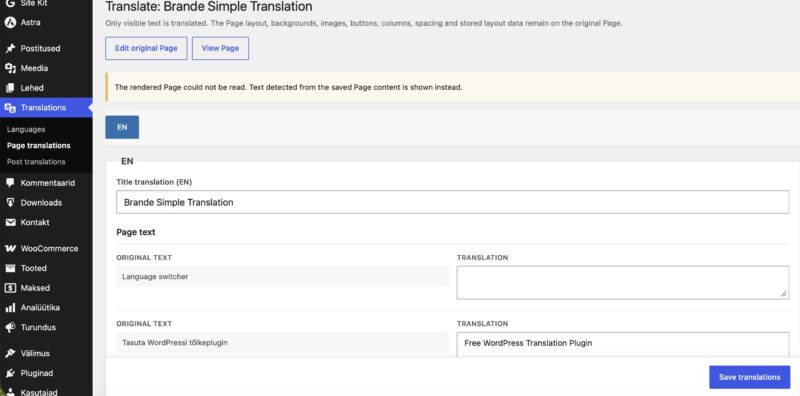Click Save translations button
The width and height of the screenshot is (800, 396).
coord(749,377)
